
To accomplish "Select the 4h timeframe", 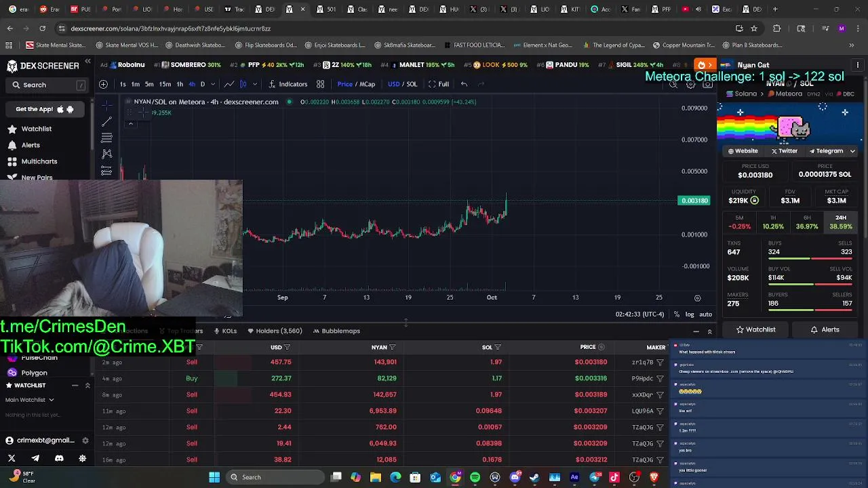I will click(192, 84).
